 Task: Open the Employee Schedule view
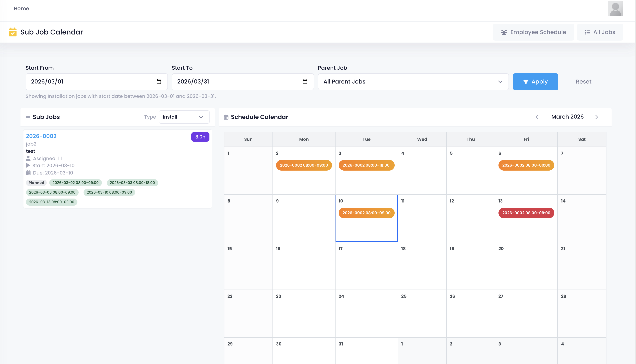[x=533, y=32]
